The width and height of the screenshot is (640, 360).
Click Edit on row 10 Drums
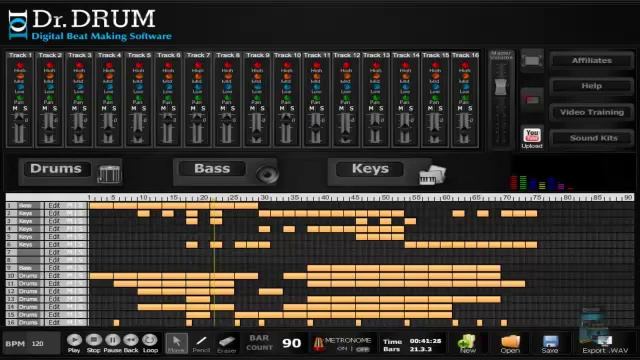click(x=54, y=276)
